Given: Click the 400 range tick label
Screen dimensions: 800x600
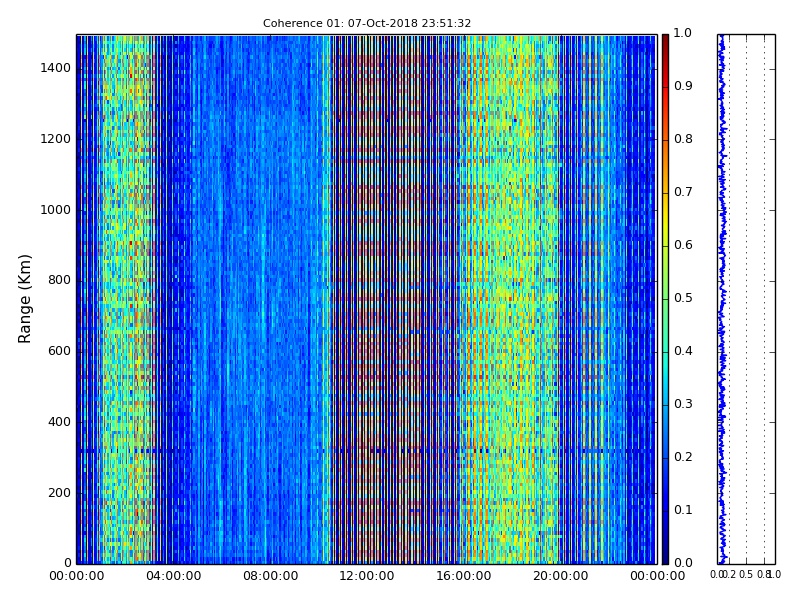Looking at the screenshot, I should tap(59, 422).
